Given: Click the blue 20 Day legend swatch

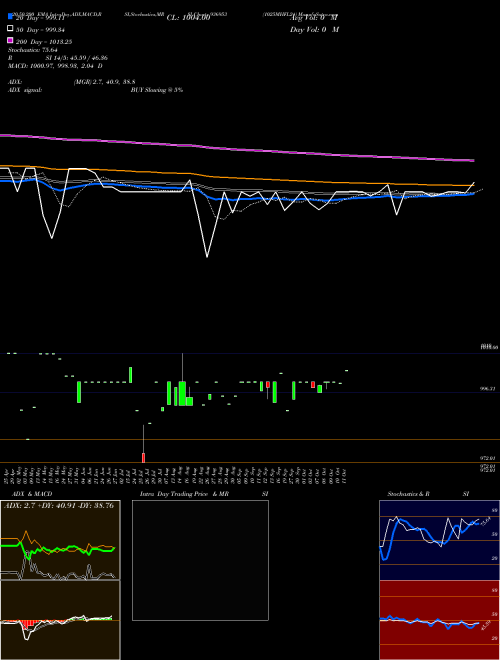Looking at the screenshot, I should tap(11, 17).
